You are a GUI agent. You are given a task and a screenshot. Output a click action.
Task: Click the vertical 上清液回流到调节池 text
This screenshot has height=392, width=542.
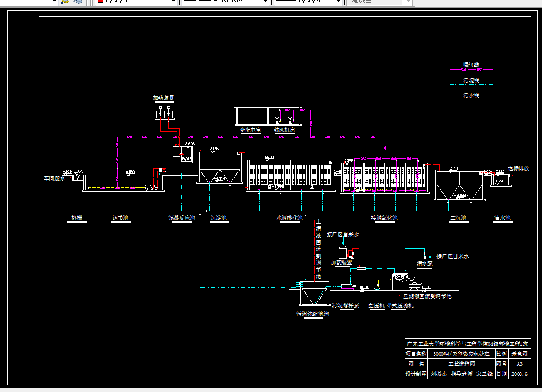(319, 249)
